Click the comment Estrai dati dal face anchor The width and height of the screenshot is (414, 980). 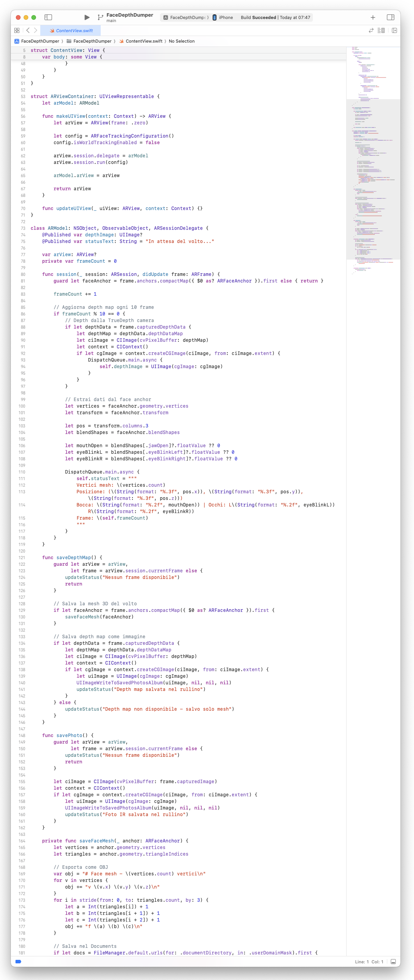(108, 400)
